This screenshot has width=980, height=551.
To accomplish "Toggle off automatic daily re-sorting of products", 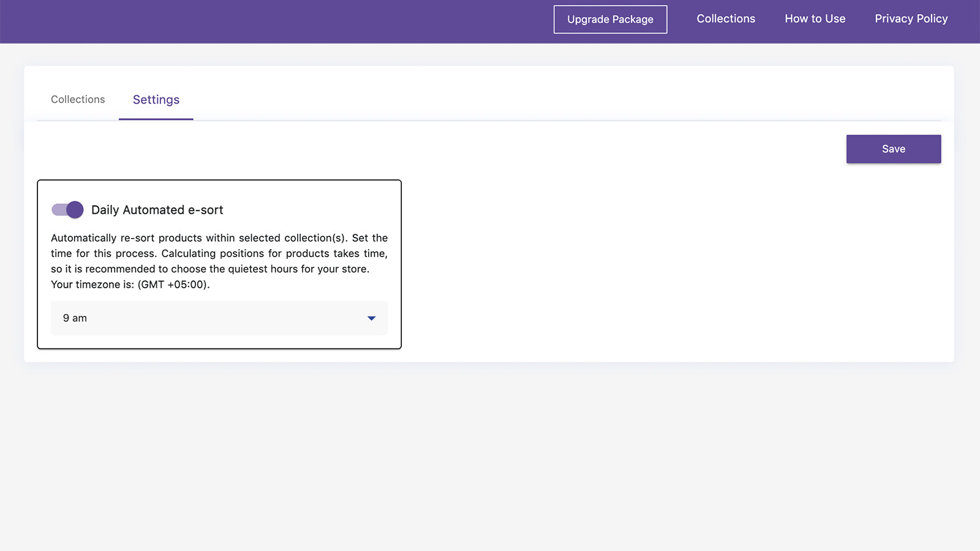I will [67, 209].
